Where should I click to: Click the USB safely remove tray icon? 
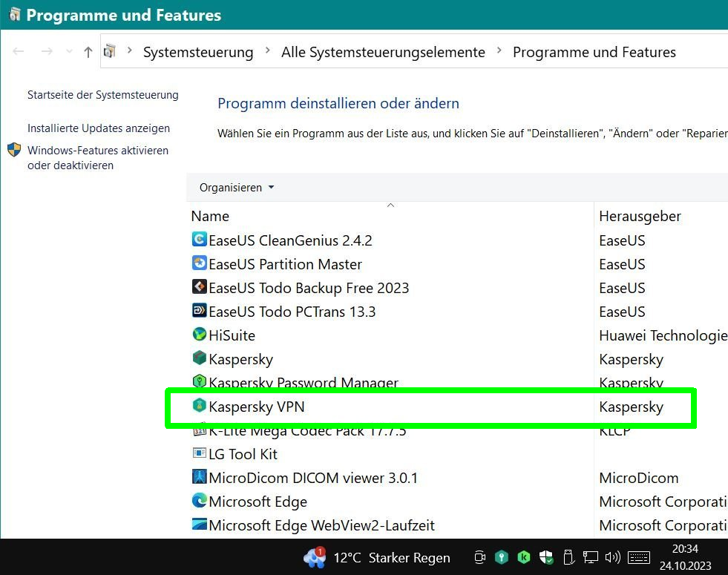point(568,557)
